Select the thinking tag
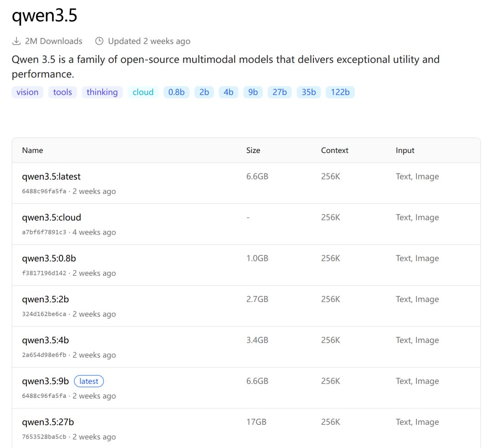Viewport: 492px width, 448px height. coord(102,92)
